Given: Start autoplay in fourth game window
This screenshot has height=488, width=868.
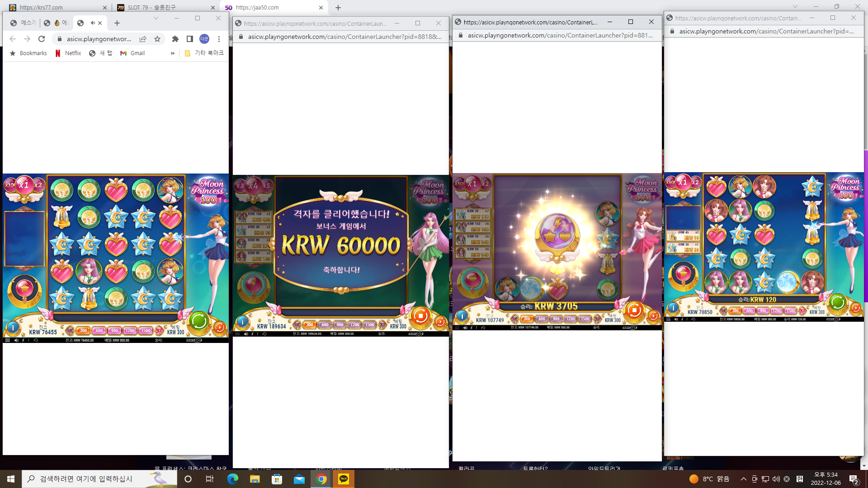Looking at the screenshot, I should coord(856,308).
